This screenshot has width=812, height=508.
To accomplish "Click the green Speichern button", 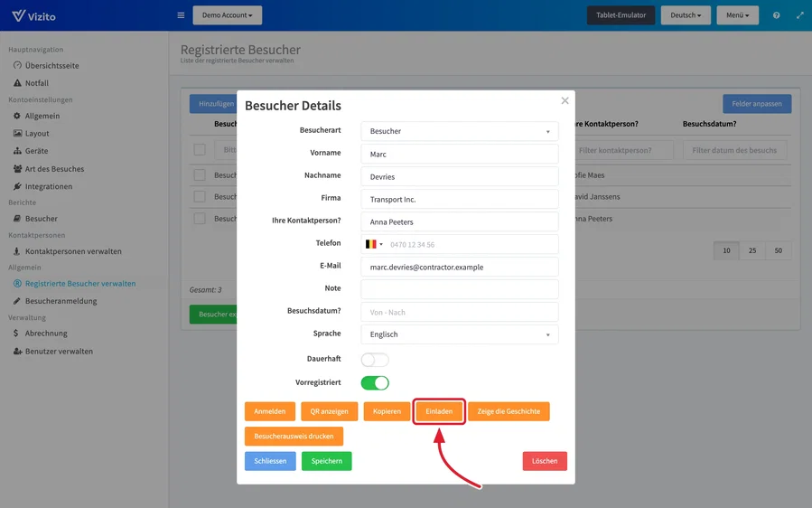I will 327,461.
